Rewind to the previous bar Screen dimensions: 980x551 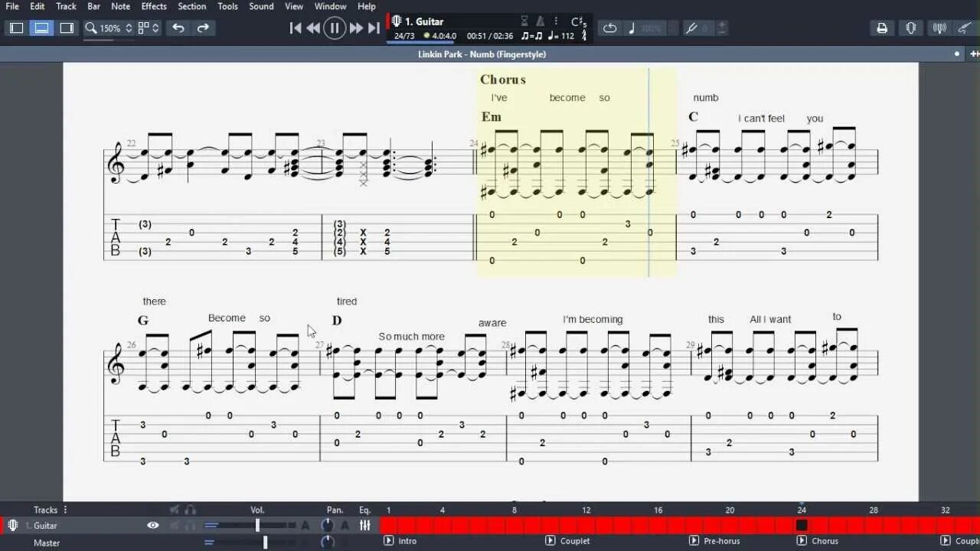[x=314, y=28]
